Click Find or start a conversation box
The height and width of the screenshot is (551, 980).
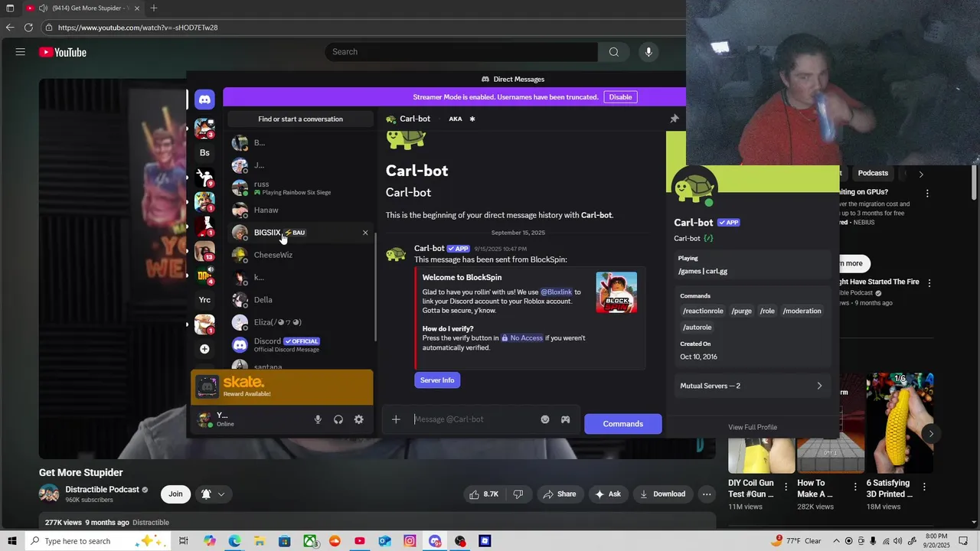[300, 119]
